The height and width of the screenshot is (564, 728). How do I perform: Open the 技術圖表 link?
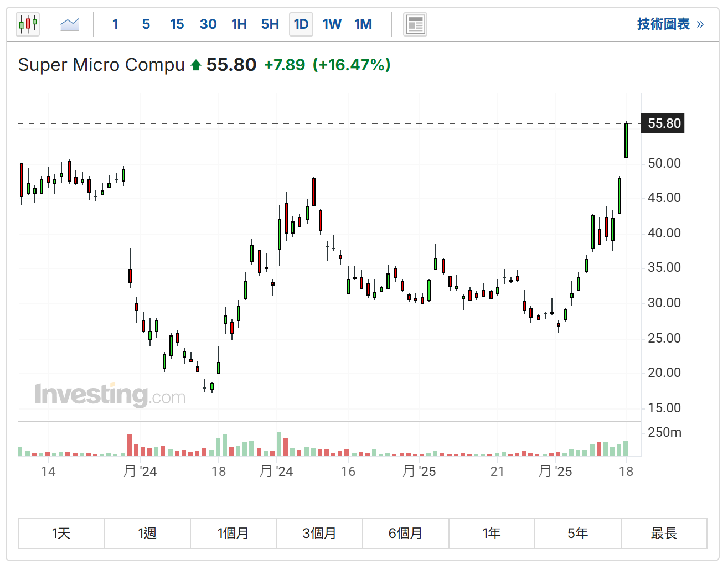pyautogui.click(x=670, y=24)
